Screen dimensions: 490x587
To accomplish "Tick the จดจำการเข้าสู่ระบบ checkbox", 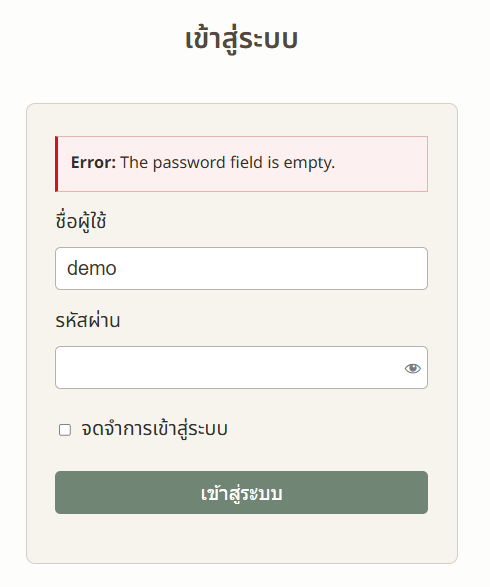I will pos(65,430).
